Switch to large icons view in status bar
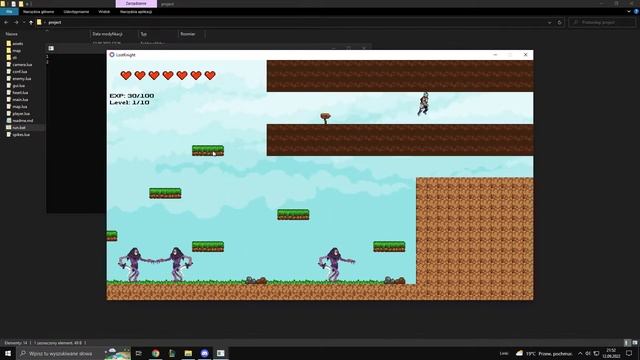Screen dimensions: 640x360 635,343
